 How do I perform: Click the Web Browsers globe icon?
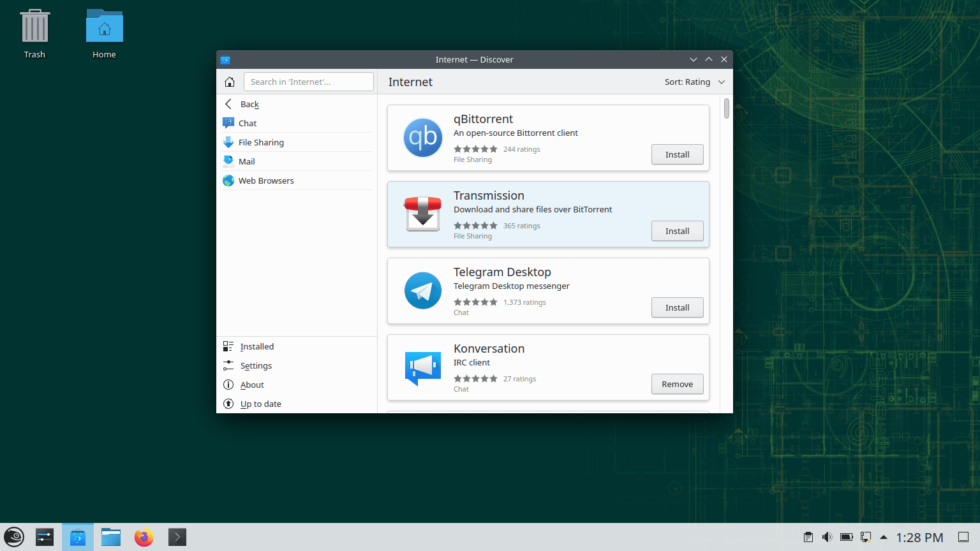click(x=228, y=180)
